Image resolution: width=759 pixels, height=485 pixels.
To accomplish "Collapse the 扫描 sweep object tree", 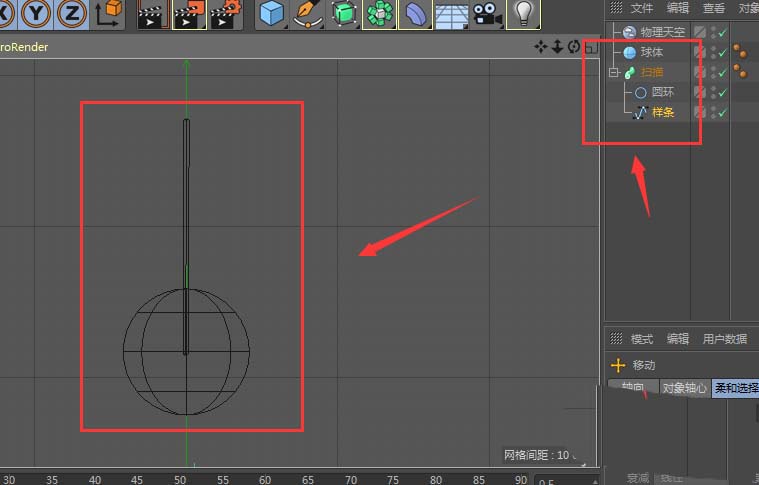I will 614,72.
